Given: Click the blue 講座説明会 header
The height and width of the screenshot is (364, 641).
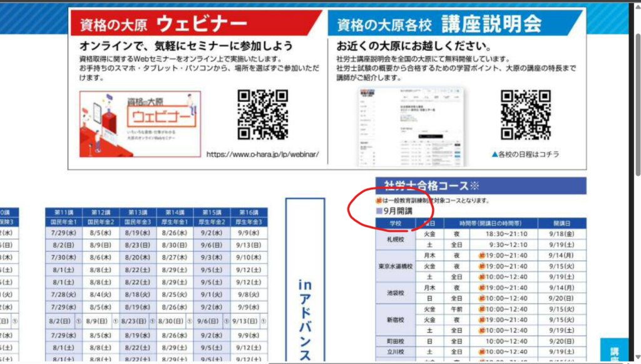Looking at the screenshot, I should [x=456, y=24].
